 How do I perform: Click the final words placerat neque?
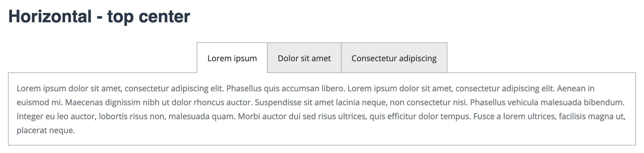pyautogui.click(x=46, y=130)
